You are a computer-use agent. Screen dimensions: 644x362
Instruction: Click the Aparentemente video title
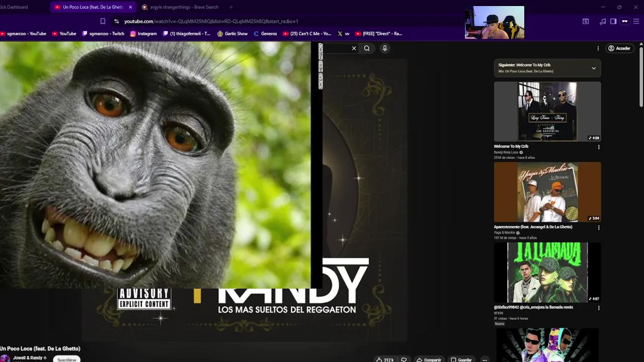point(533,227)
